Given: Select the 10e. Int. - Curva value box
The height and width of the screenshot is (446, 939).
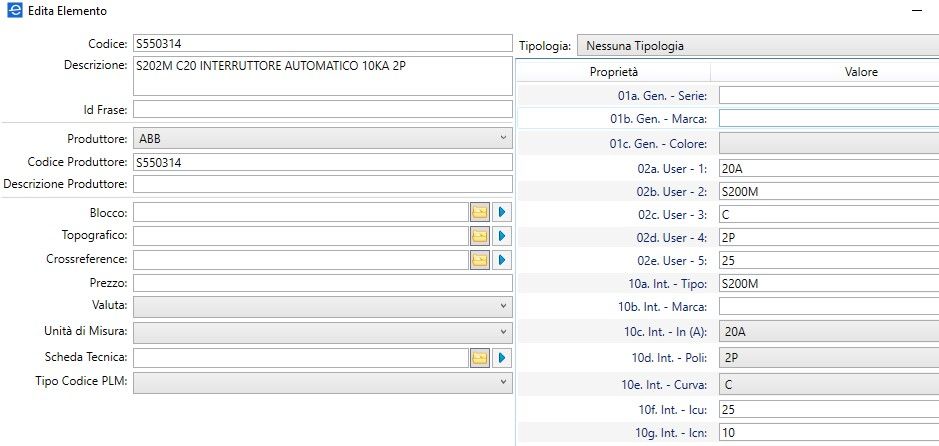Looking at the screenshot, I should pos(829,384).
